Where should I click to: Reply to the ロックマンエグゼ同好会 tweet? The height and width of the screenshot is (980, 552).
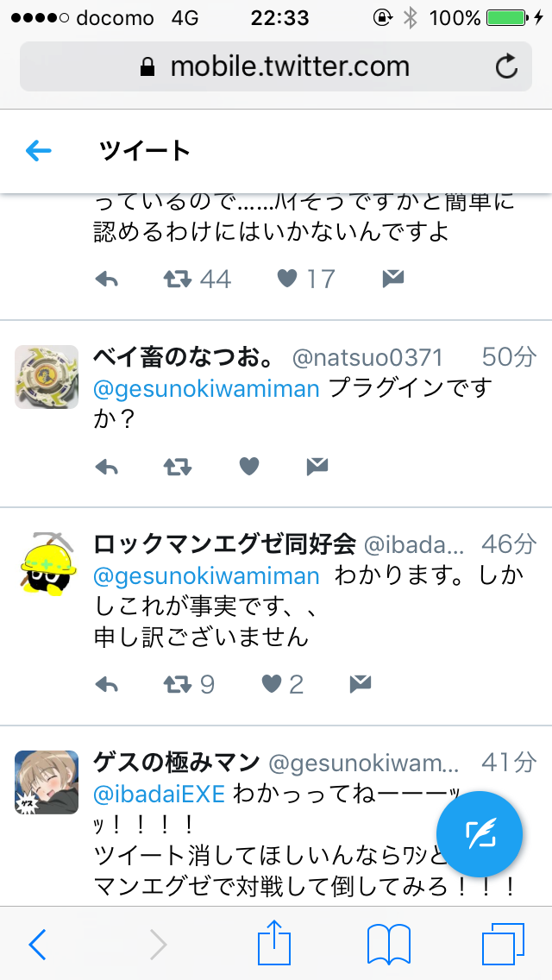point(107,684)
